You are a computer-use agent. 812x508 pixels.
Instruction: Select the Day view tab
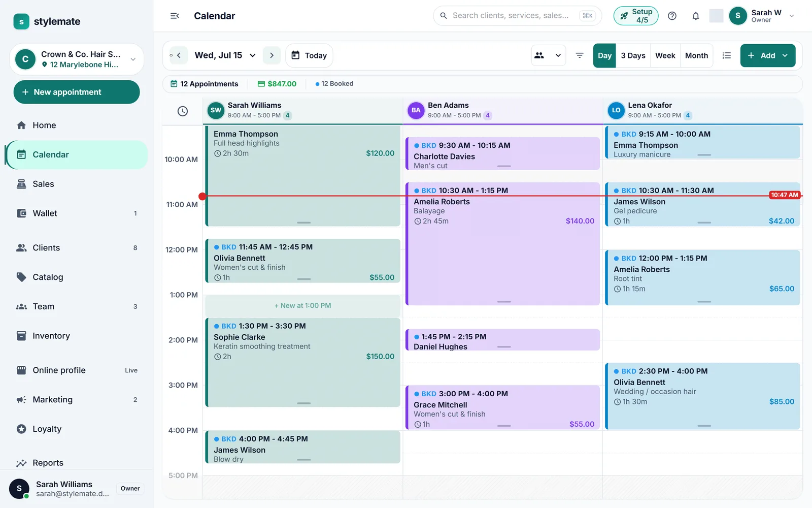pyautogui.click(x=604, y=55)
